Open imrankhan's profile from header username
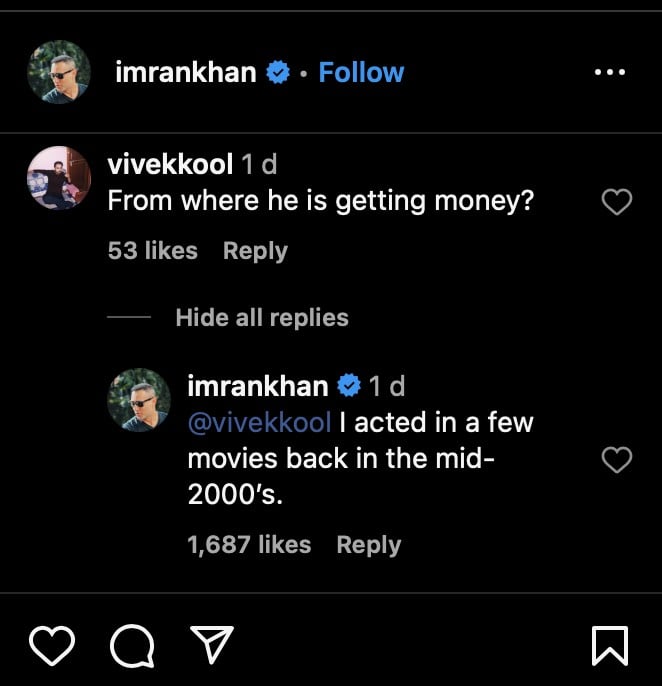Viewport: 662px width, 686px height. pos(186,73)
